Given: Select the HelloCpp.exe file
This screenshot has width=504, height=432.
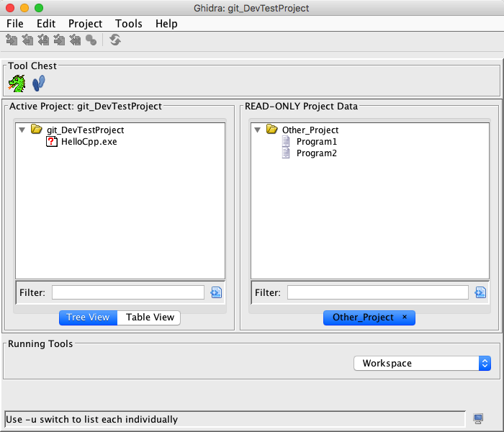Looking at the screenshot, I should [88, 142].
